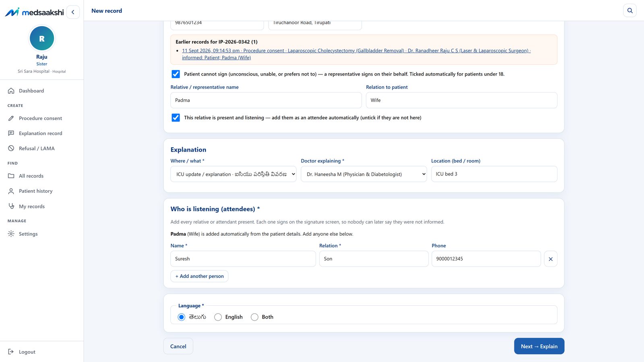The height and width of the screenshot is (362, 644).
Task: Click the Relation to patient field
Action: click(x=462, y=100)
